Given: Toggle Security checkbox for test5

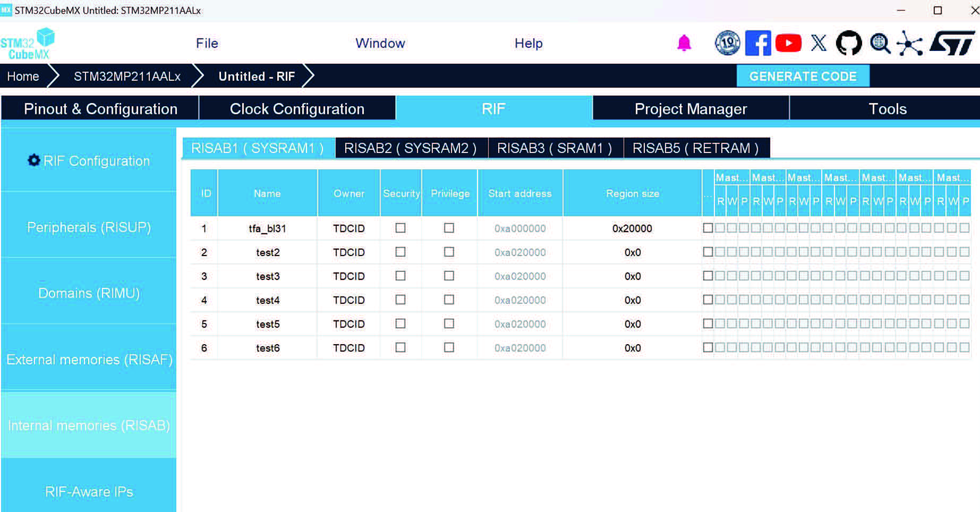Looking at the screenshot, I should (x=400, y=323).
